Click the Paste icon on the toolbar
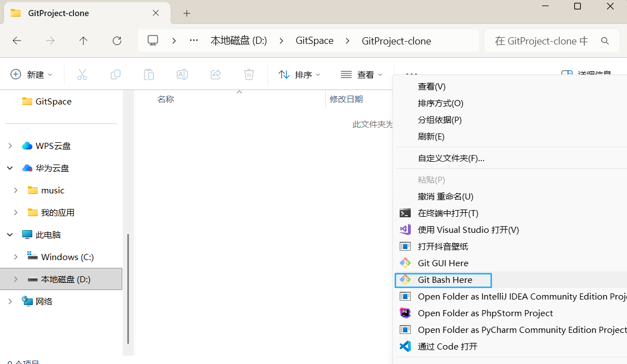Viewport: 627px width, 364px height. point(149,74)
